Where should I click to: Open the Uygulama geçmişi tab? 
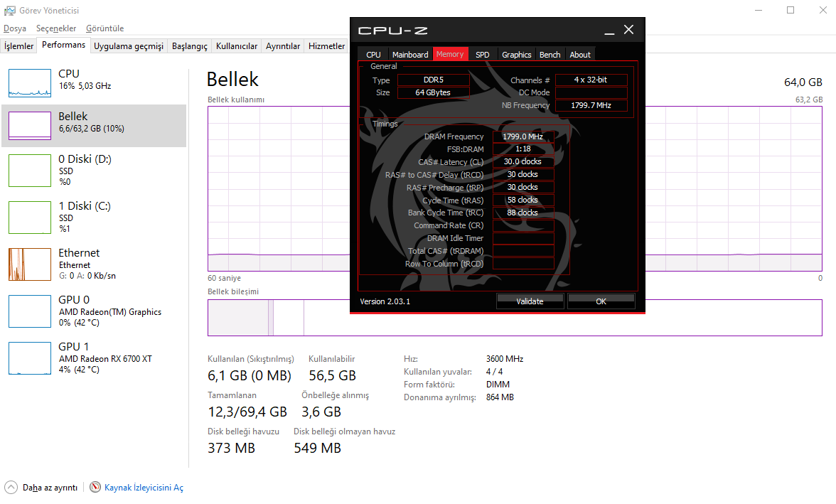[x=129, y=46]
